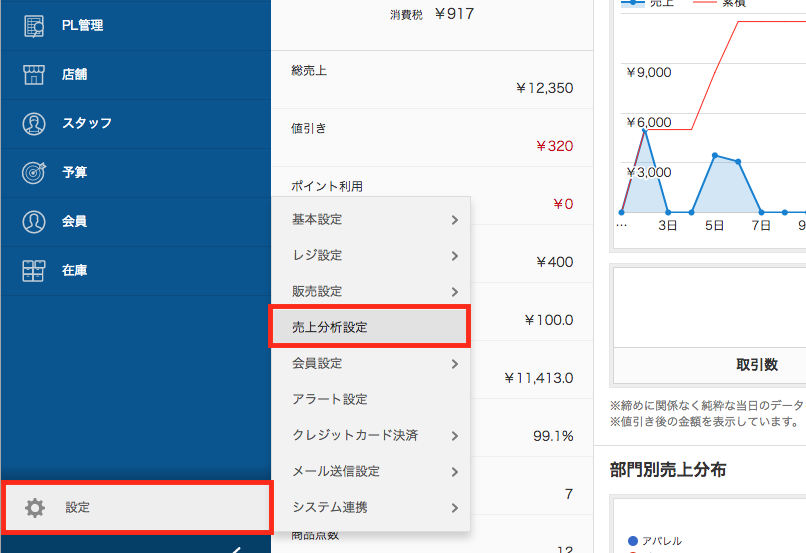806x553 pixels.
Task: Expand クレジットカード決済 submenu arrow
Action: click(x=454, y=436)
